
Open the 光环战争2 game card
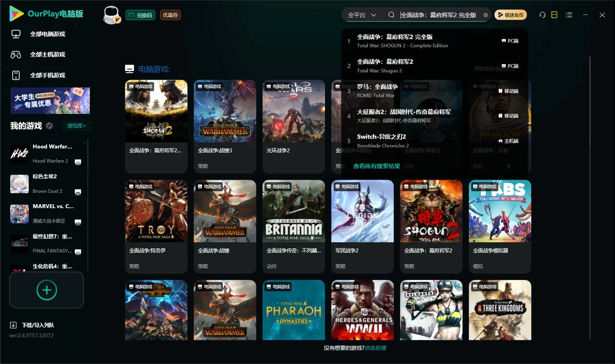pyautogui.click(x=294, y=126)
